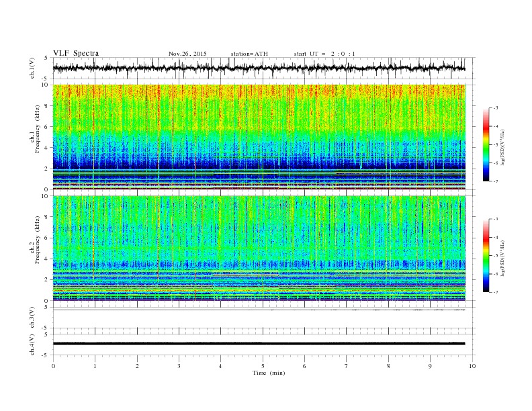Click time axis tick label "4"
The height and width of the screenshot is (411, 532).
(220, 366)
